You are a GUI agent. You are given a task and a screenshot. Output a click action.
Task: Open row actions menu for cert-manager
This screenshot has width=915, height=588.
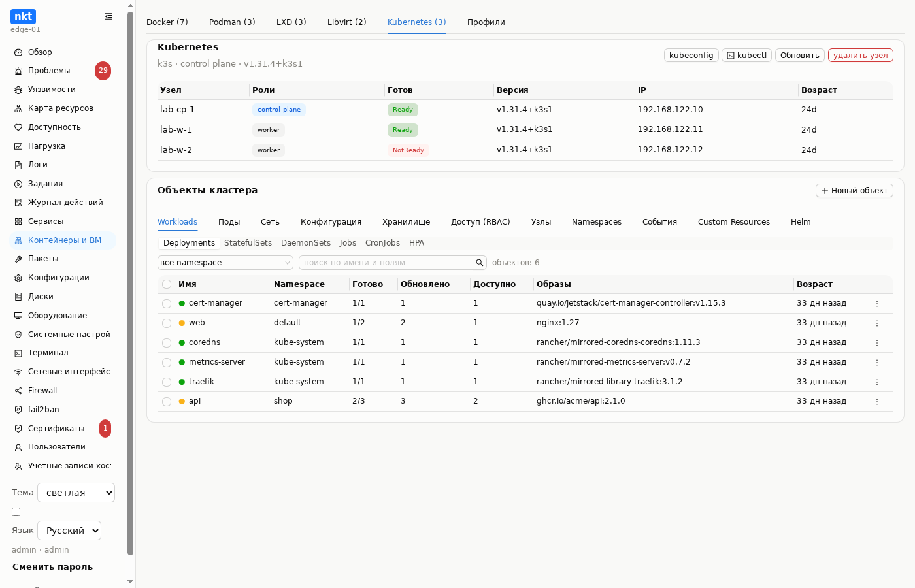click(x=877, y=304)
